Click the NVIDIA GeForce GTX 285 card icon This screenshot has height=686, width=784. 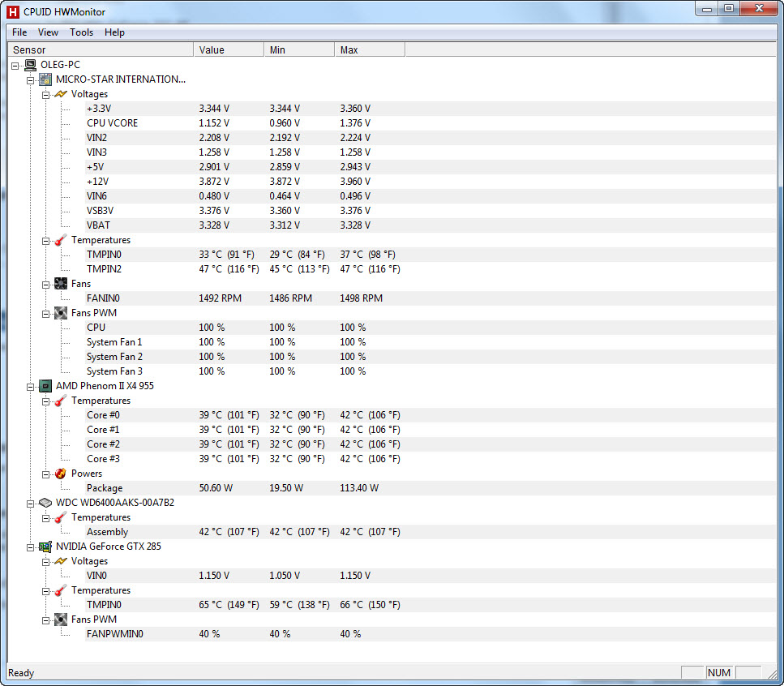click(45, 547)
